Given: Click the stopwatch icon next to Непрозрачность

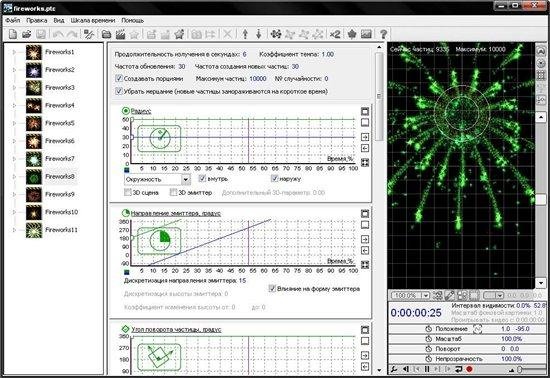Looking at the screenshot, I should (428, 359).
